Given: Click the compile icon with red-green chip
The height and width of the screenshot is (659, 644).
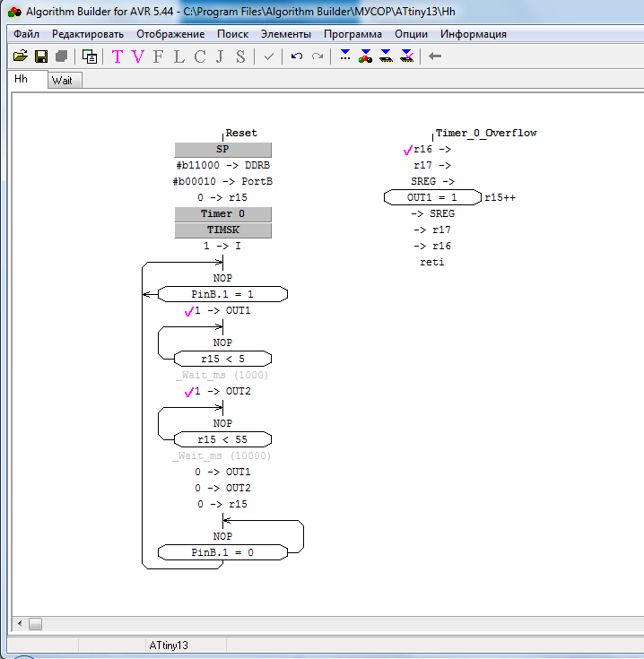Looking at the screenshot, I should 365,56.
